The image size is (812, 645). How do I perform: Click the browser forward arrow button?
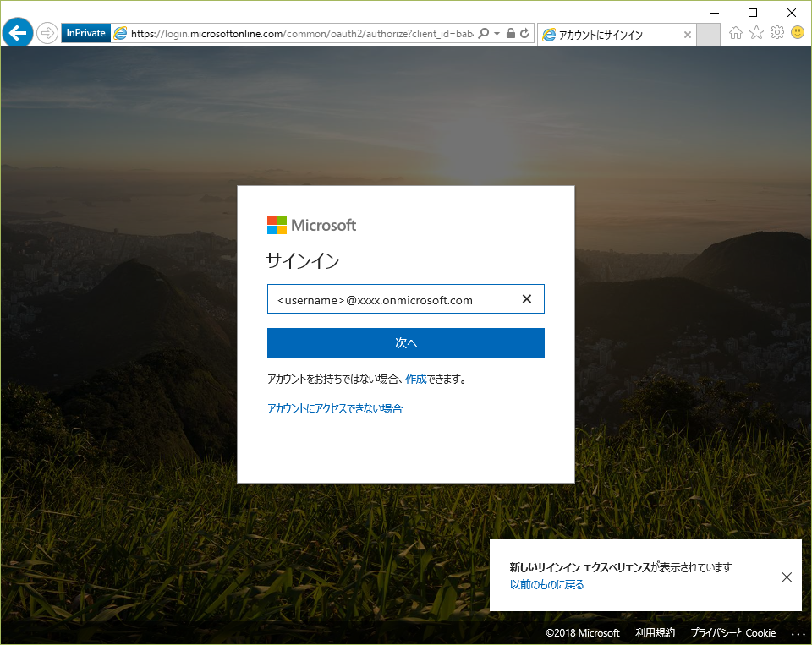(47, 34)
